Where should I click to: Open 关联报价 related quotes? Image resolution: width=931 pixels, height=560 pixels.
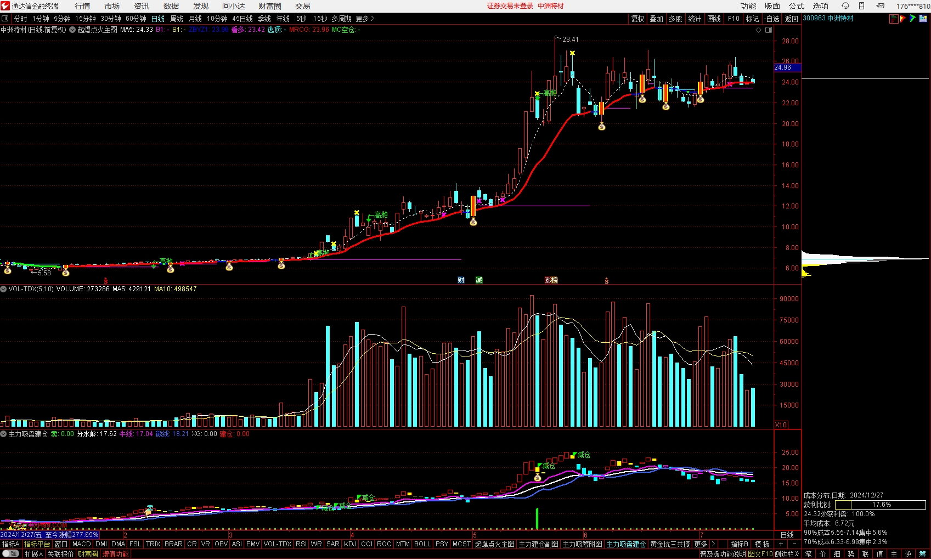coord(60,554)
